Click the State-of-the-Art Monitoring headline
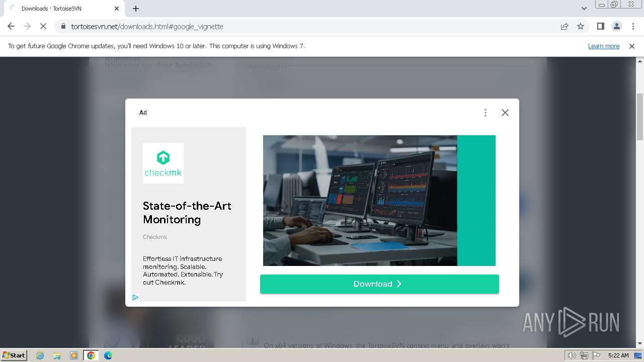The image size is (644, 362). point(187,213)
